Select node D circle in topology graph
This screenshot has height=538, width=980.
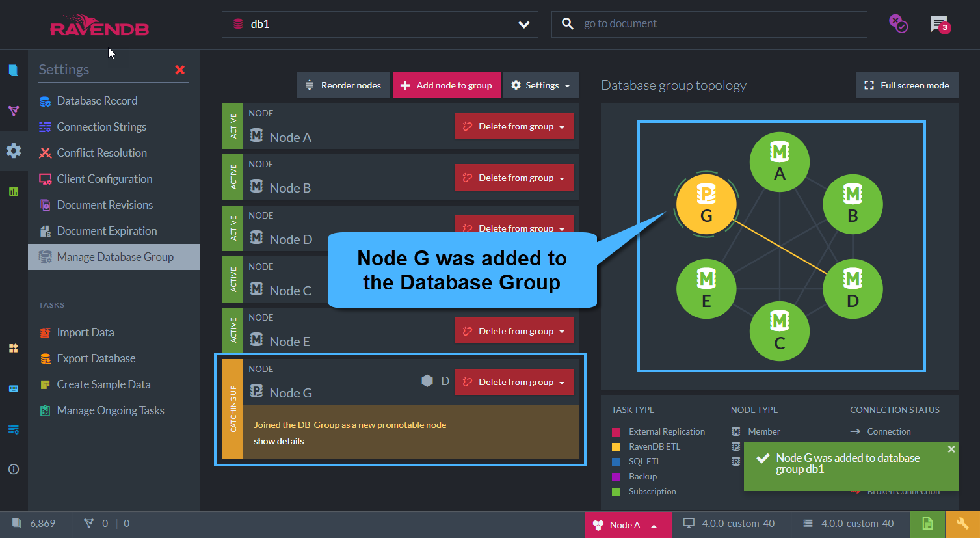[x=853, y=289]
